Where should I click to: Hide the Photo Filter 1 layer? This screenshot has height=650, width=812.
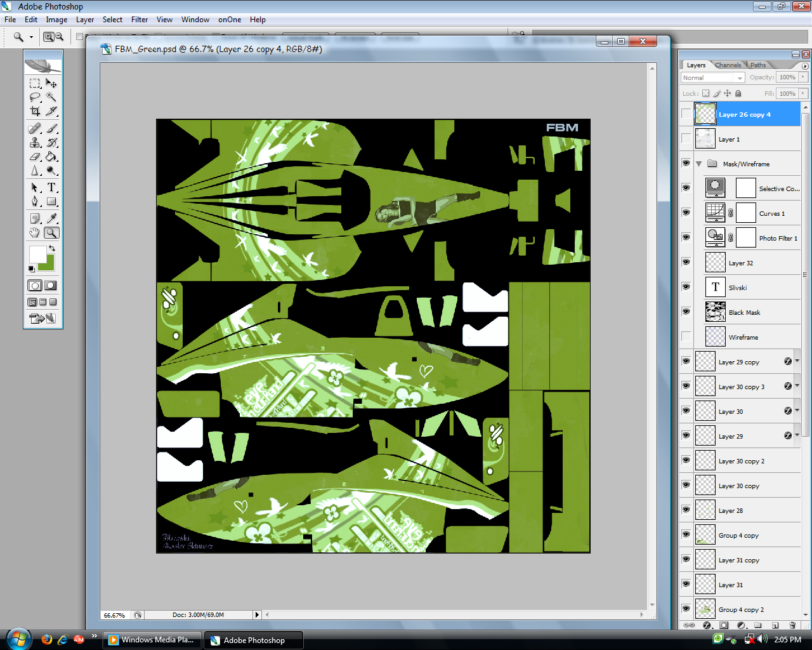pos(686,238)
